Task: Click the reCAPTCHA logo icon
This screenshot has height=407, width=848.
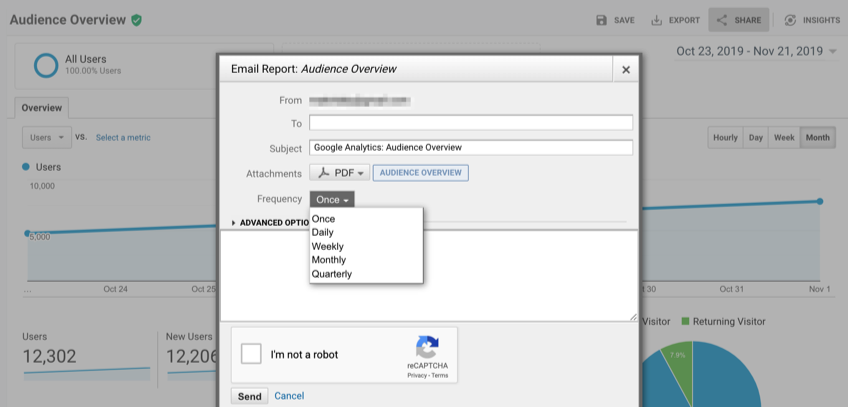Action: point(427,347)
